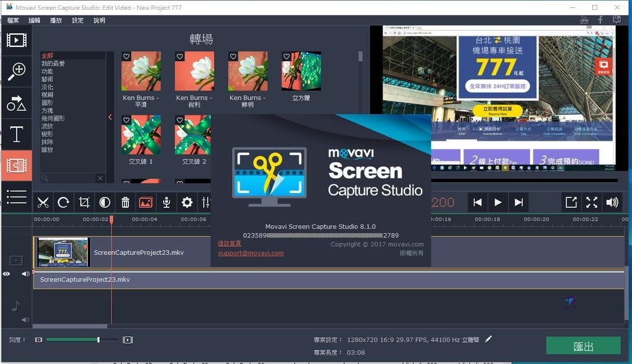This screenshot has width=632, height=364.
Task: Play the video preview
Action: (498, 202)
